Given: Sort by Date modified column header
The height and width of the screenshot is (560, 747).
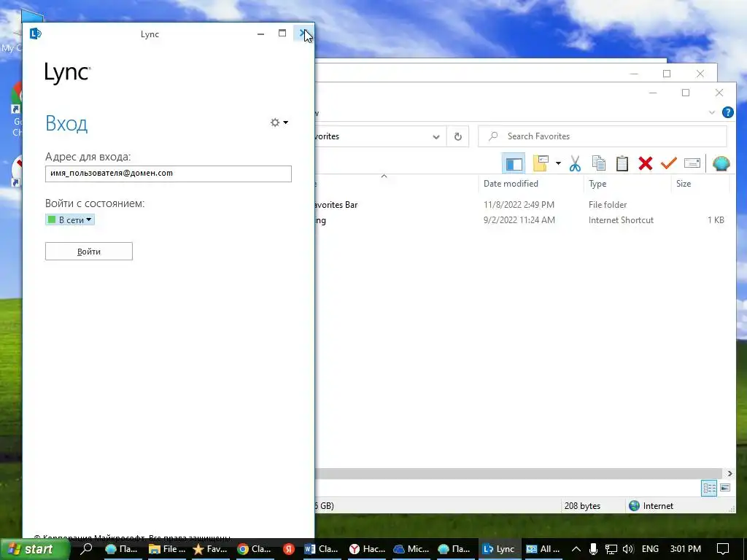Looking at the screenshot, I should point(511,183).
